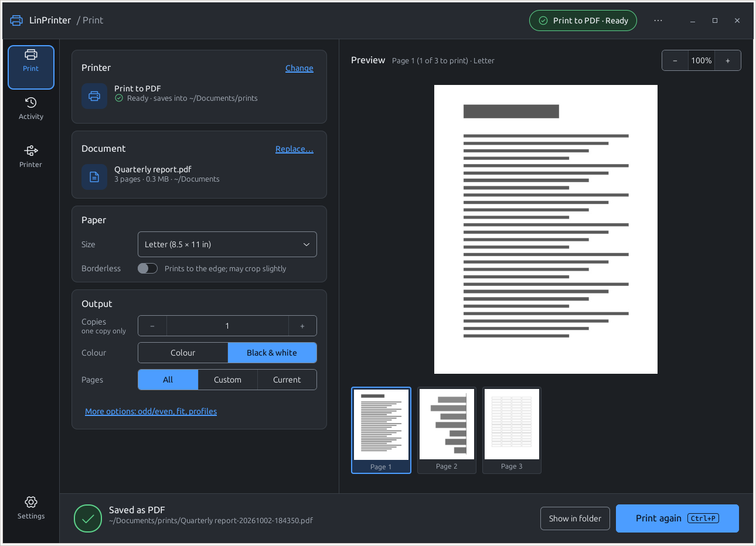Viewport: 756px width, 546px height.
Task: Click the Replace… document link
Action: 295,149
